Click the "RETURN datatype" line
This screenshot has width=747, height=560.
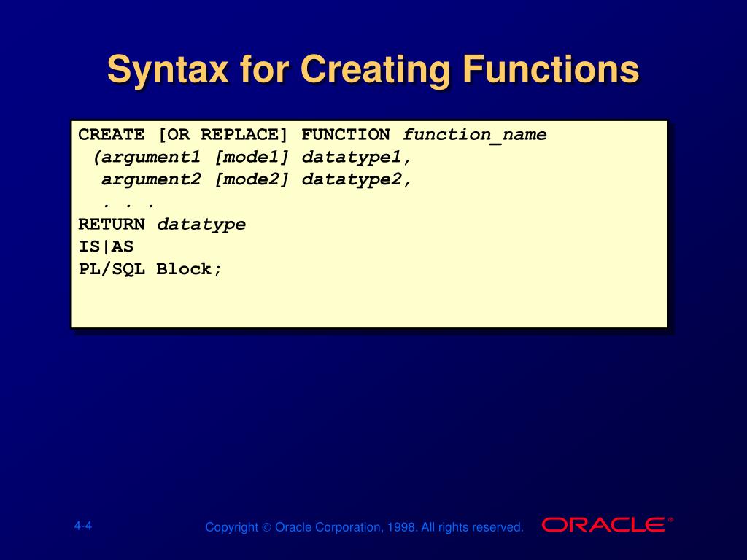point(162,225)
